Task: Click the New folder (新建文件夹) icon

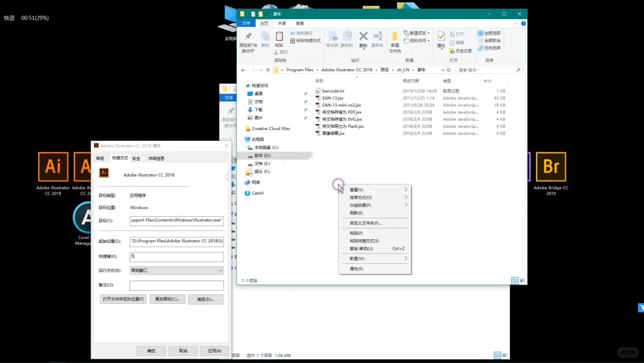Action: [395, 42]
